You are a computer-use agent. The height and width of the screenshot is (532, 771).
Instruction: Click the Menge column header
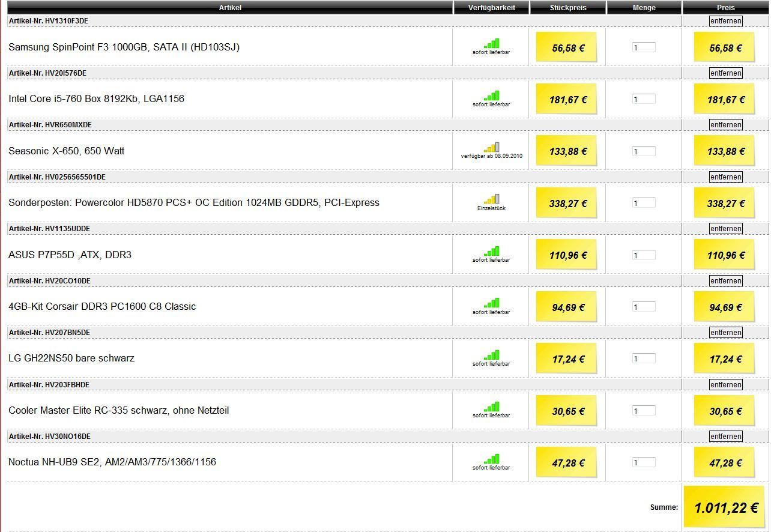[644, 7]
